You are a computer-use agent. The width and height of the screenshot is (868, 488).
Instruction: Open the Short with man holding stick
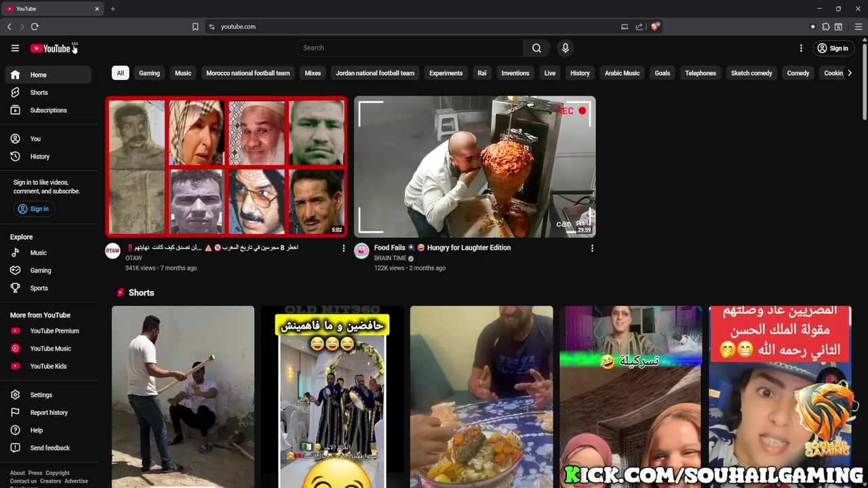pos(183,396)
